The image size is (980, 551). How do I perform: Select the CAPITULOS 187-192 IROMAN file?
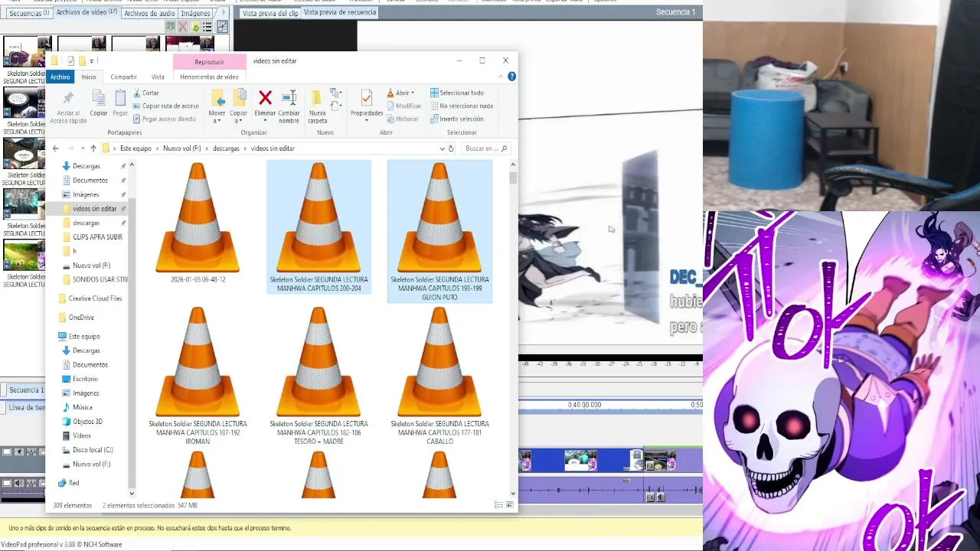click(198, 376)
